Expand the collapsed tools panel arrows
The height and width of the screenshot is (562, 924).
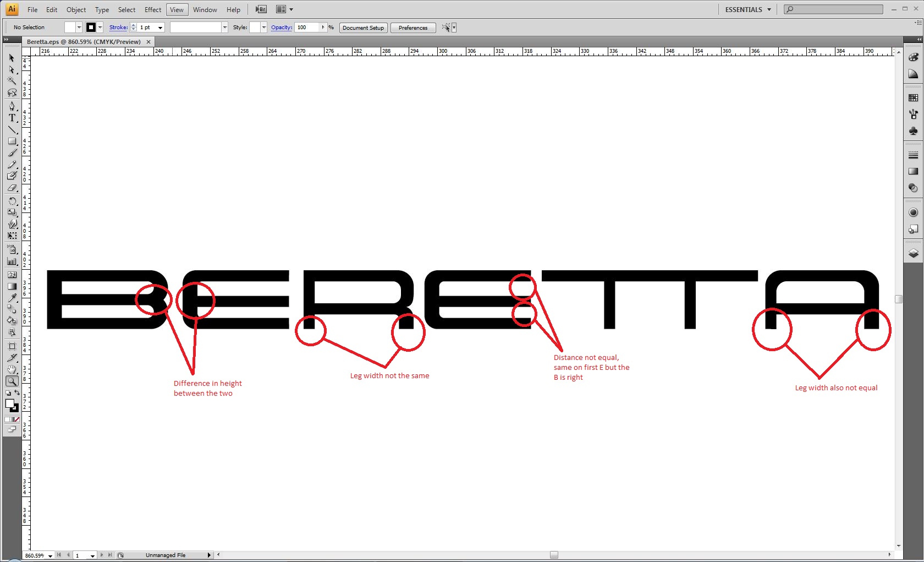[6, 40]
